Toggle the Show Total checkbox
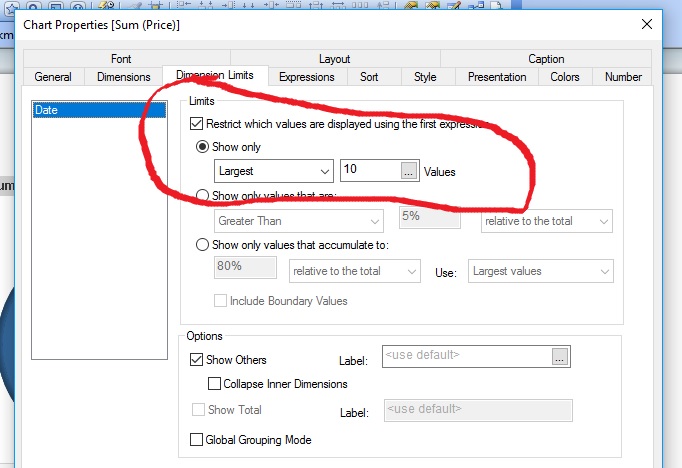This screenshot has height=468, width=682. coord(198,409)
